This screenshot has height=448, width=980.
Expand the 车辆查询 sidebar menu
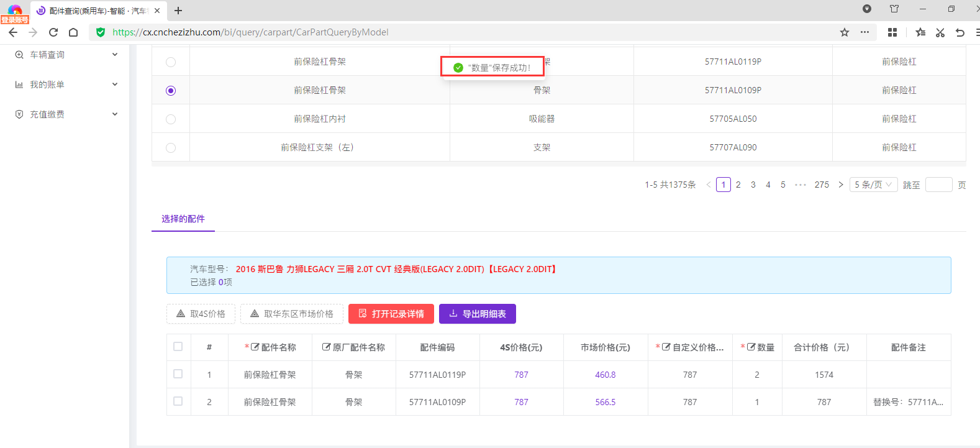coord(115,55)
